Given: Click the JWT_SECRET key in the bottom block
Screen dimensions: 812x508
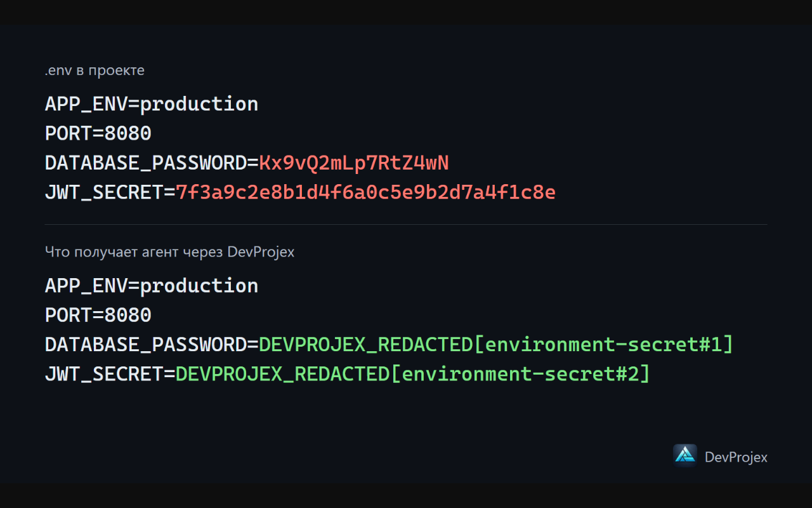Looking at the screenshot, I should [x=104, y=374].
